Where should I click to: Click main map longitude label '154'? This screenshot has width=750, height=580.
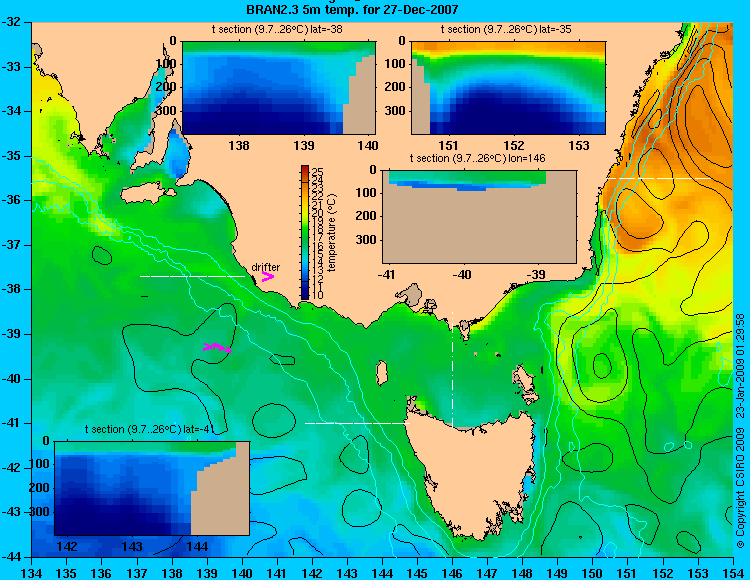pyautogui.click(x=733, y=573)
